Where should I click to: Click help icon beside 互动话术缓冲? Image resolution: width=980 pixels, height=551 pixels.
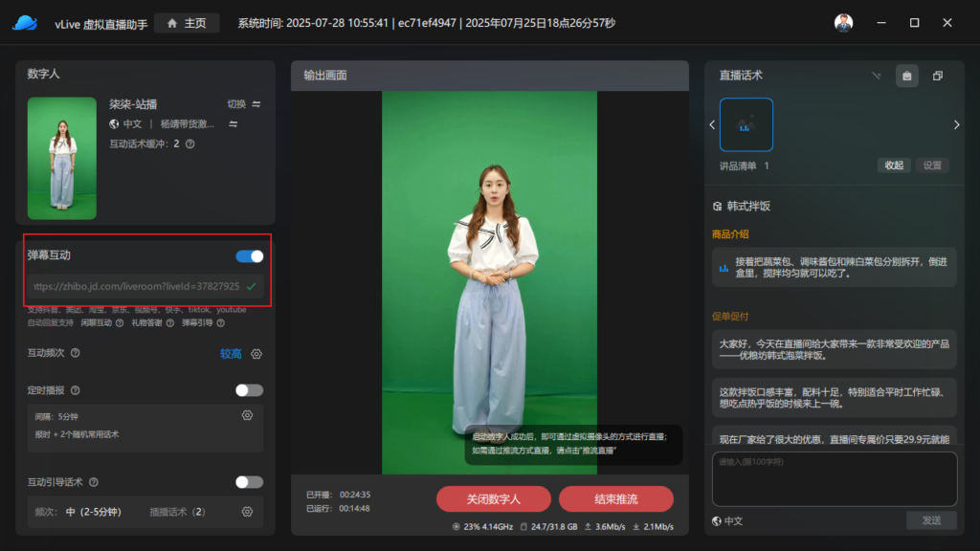click(x=189, y=144)
